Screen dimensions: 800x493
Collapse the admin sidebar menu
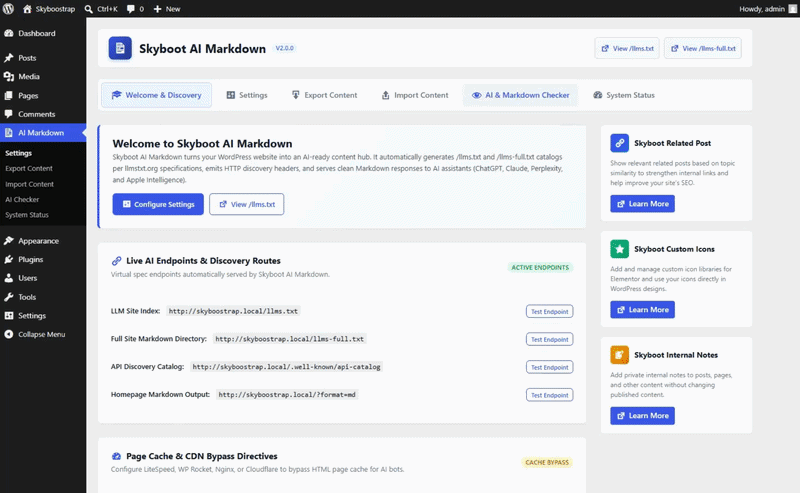click(43, 334)
